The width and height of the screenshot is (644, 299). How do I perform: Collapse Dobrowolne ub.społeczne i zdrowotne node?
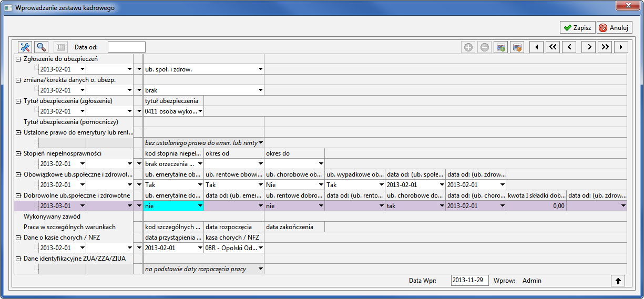tap(18, 195)
